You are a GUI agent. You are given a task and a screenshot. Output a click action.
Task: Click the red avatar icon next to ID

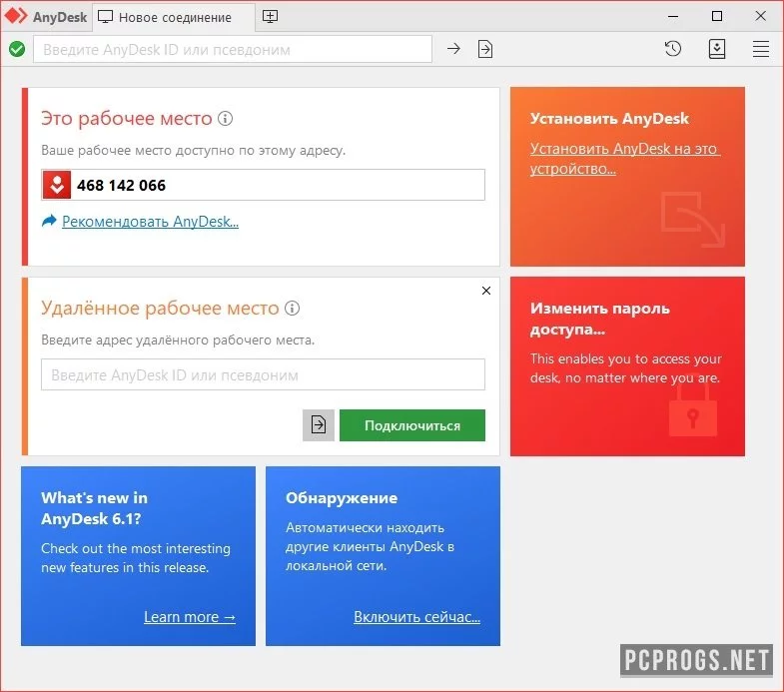pyautogui.click(x=57, y=185)
